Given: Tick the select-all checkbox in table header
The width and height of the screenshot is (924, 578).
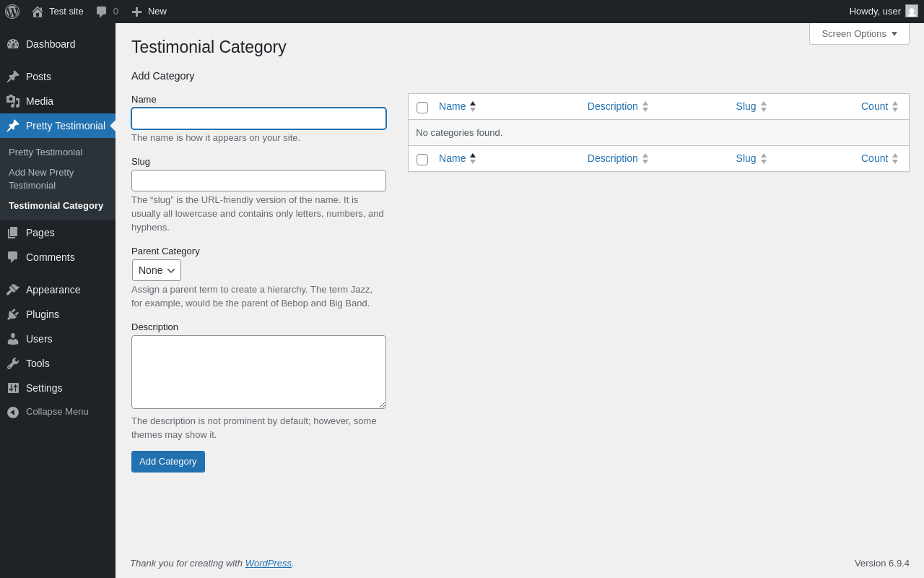Looking at the screenshot, I should tap(422, 108).
